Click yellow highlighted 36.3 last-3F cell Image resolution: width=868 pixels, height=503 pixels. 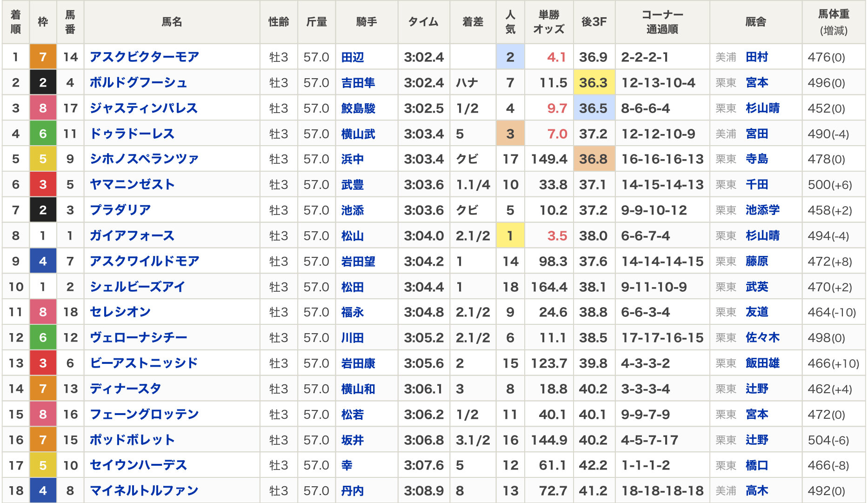click(x=594, y=83)
